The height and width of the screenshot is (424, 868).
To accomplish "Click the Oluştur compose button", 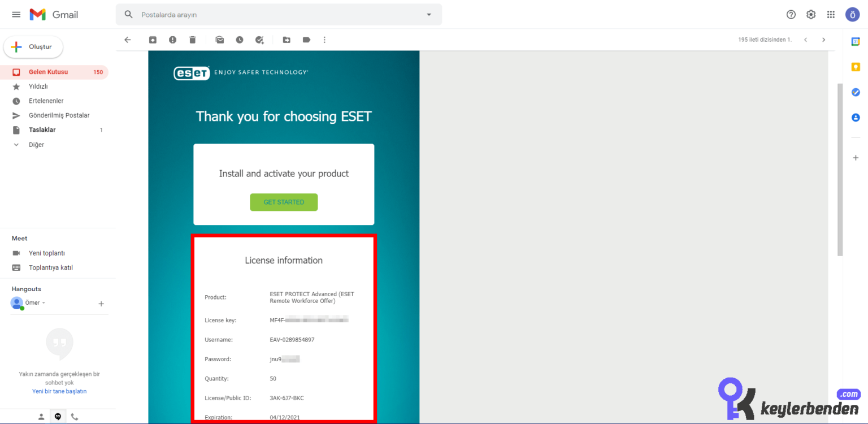I will pyautogui.click(x=33, y=47).
